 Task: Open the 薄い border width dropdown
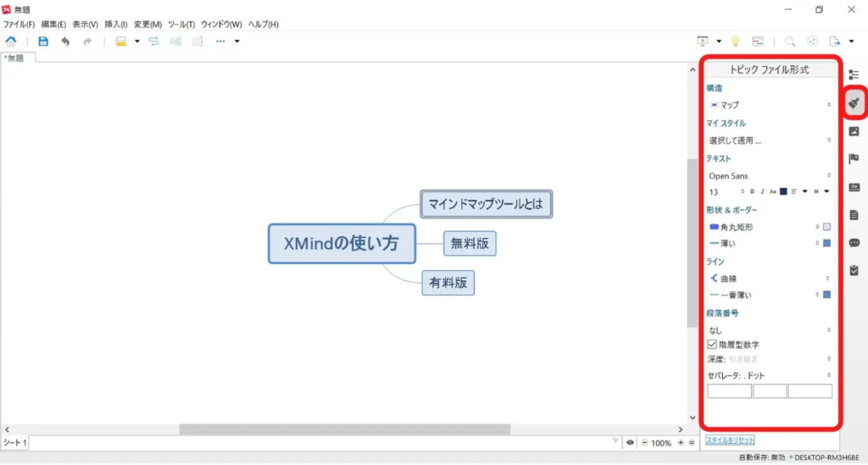764,243
